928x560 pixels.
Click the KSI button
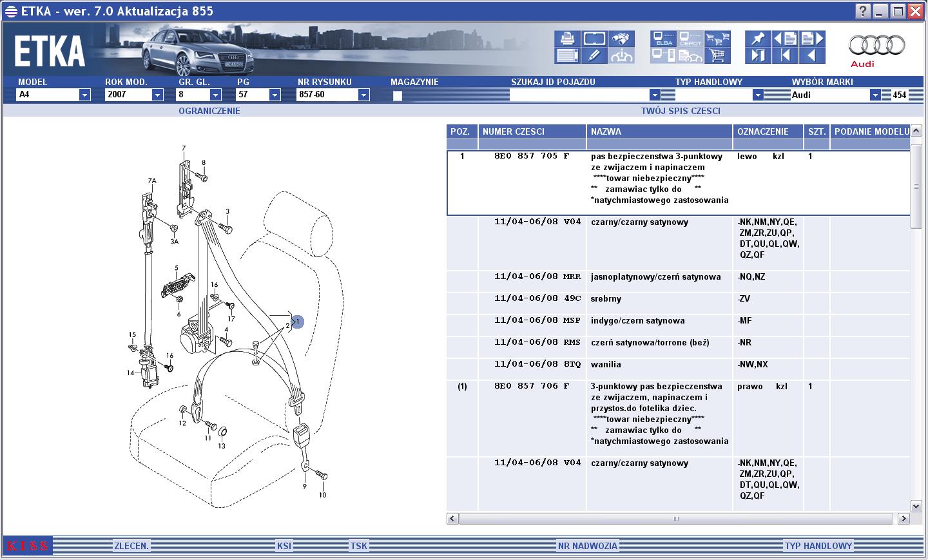(x=284, y=546)
